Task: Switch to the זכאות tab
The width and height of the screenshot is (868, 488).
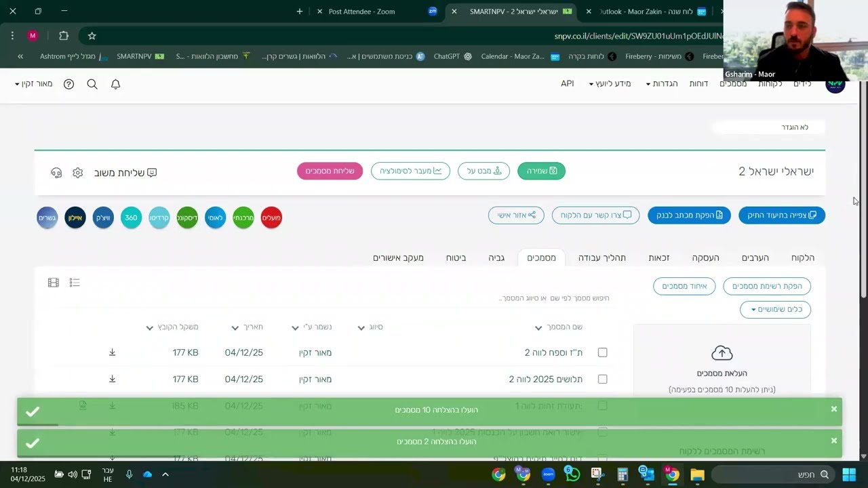Action: point(659,258)
